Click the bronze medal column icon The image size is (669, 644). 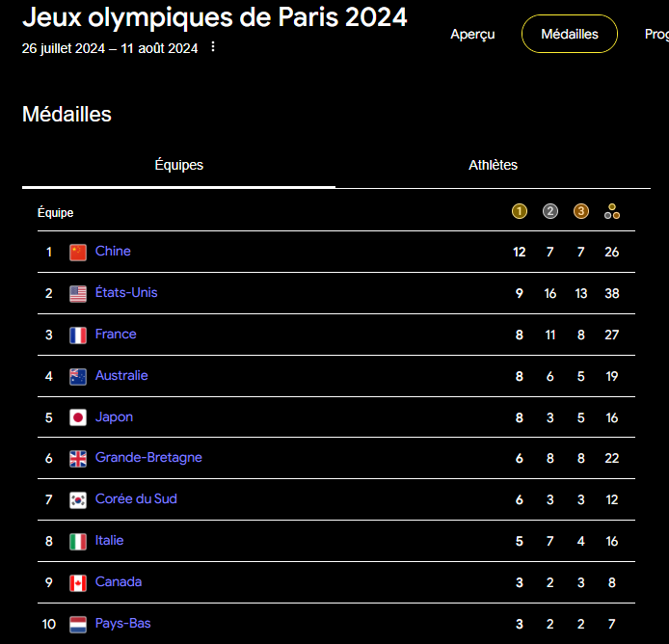click(x=581, y=212)
